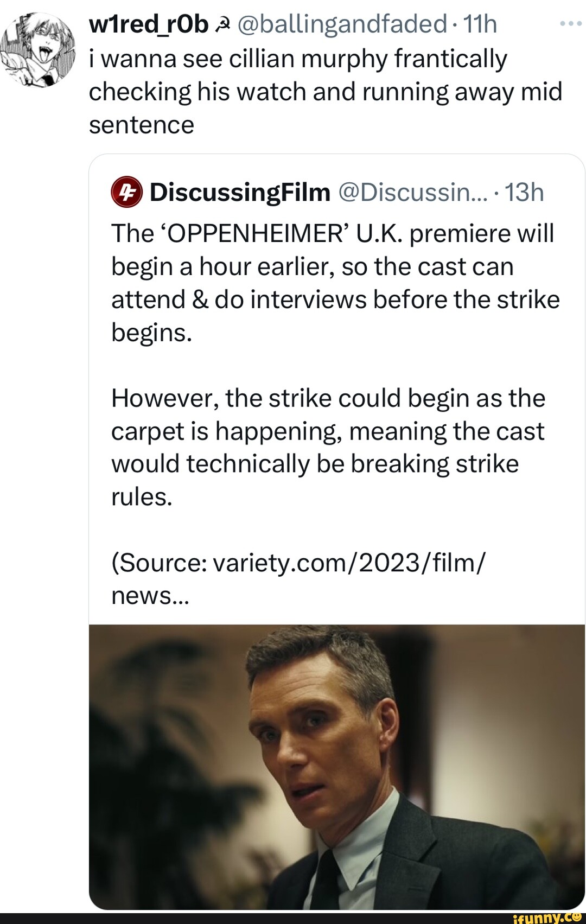Click the '(Source:' label text

pos(158,563)
